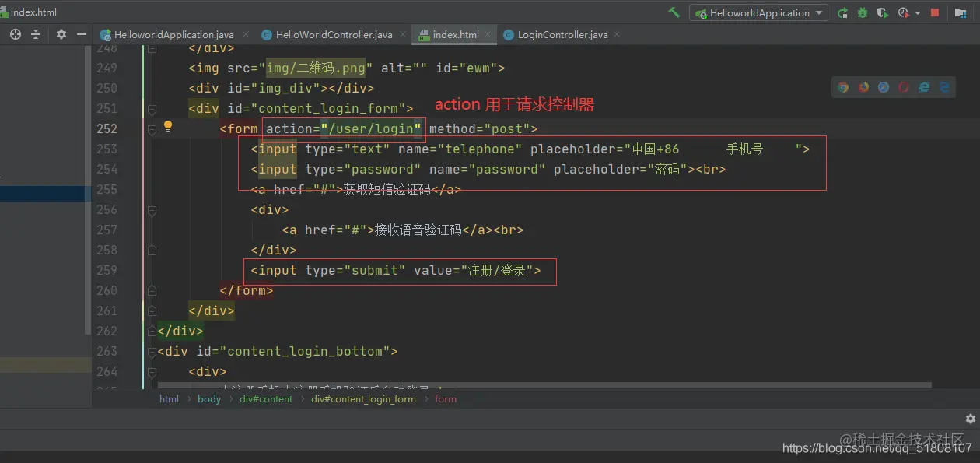Image resolution: width=980 pixels, height=463 pixels.
Task: Collapse the fold marker at line 263
Action: click(x=152, y=352)
